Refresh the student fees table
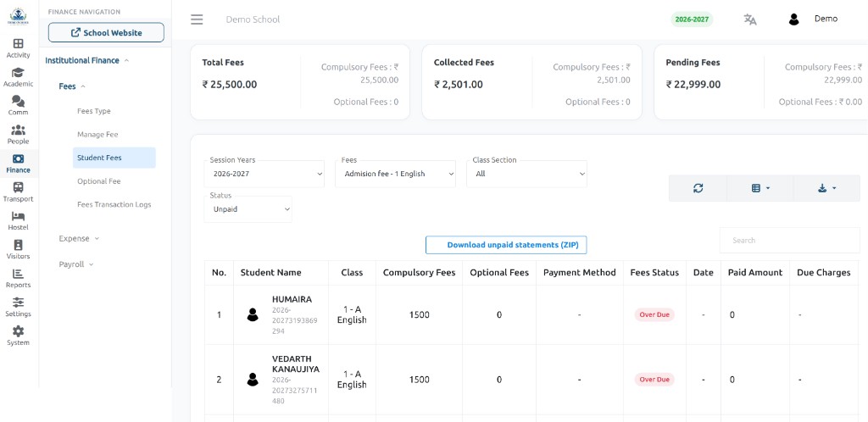 (x=698, y=188)
